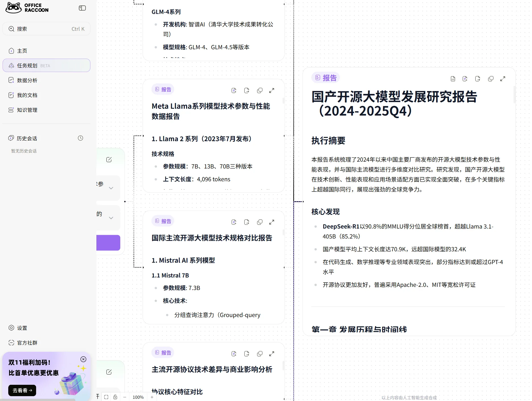532x401 pixels.
Task: Click the 去看看 promotion button
Action: (22, 390)
